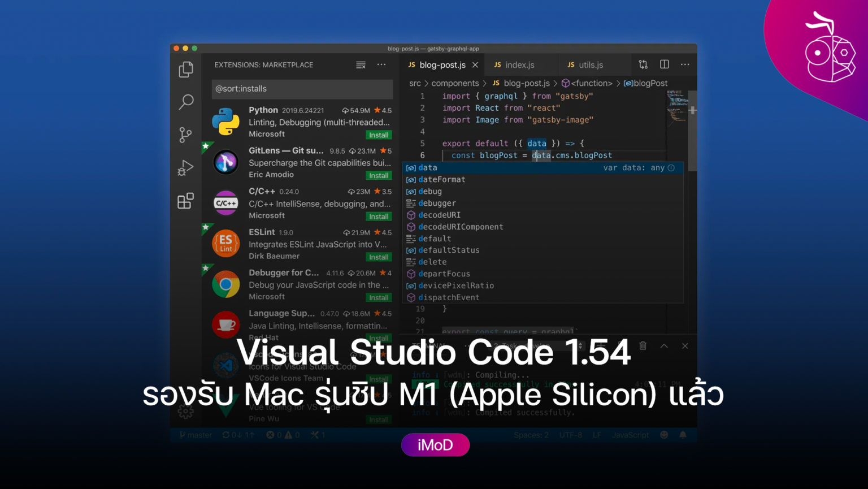The height and width of the screenshot is (489, 868).
Task: Switch to the index.js tab
Action: pos(521,64)
